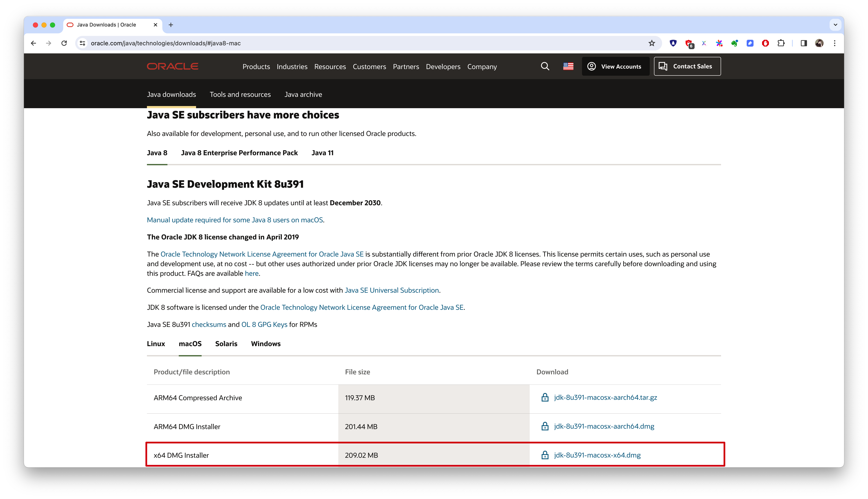Viewport: 868px width, 499px height.
Task: Open a new browser tab
Action: pyautogui.click(x=171, y=25)
